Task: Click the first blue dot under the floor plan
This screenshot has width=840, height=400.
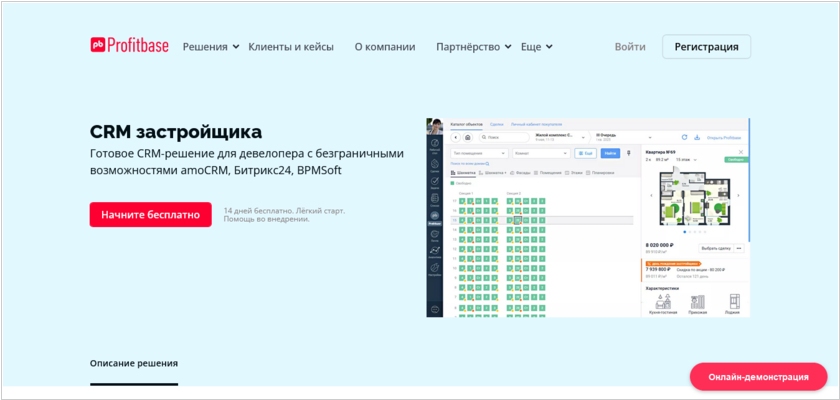Action: (685, 232)
